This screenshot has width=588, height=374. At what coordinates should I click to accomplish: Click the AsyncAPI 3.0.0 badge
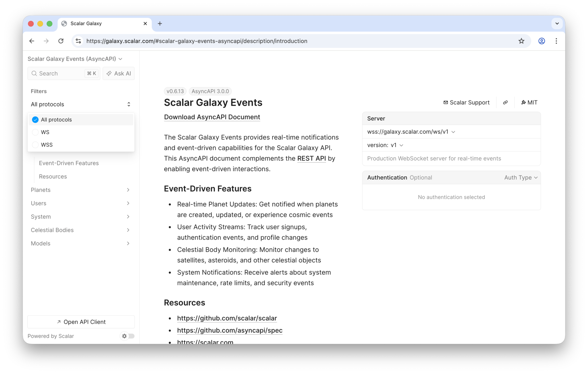coord(210,91)
